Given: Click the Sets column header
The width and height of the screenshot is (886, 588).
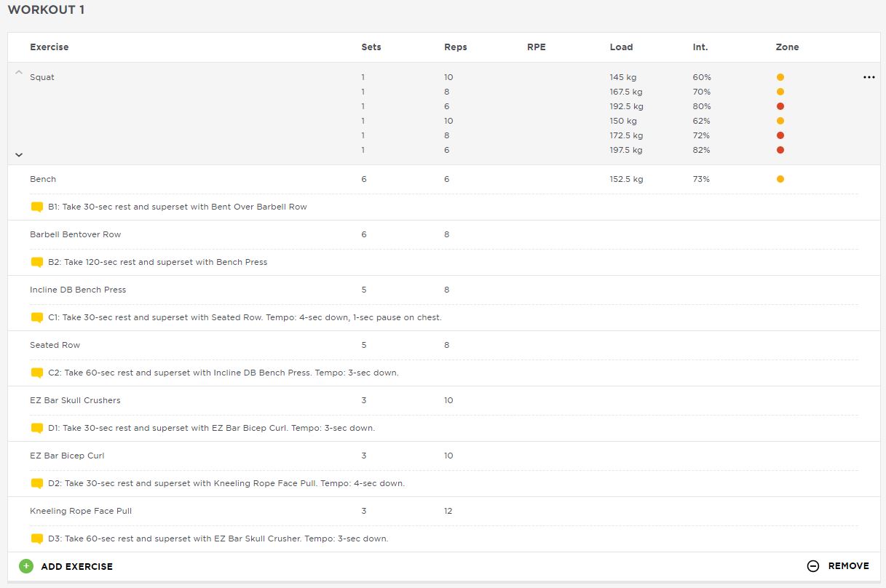Looking at the screenshot, I should tap(371, 47).
